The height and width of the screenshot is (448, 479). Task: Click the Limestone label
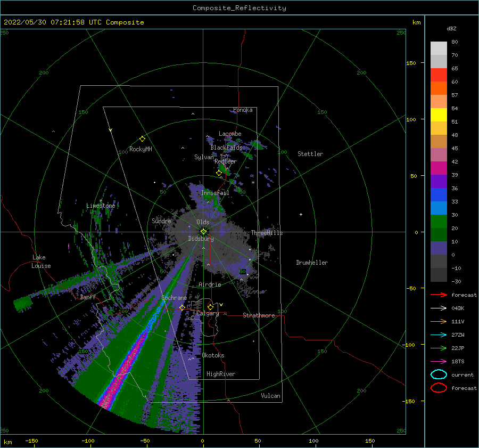pyautogui.click(x=101, y=206)
